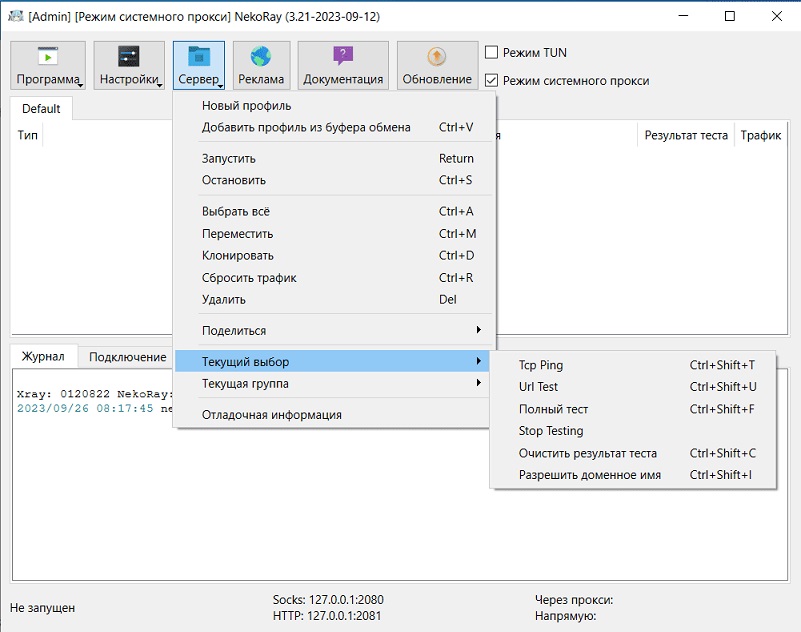Expand Текущая группа submenu arrow
Image resolution: width=801 pixels, height=632 pixels.
point(478,383)
